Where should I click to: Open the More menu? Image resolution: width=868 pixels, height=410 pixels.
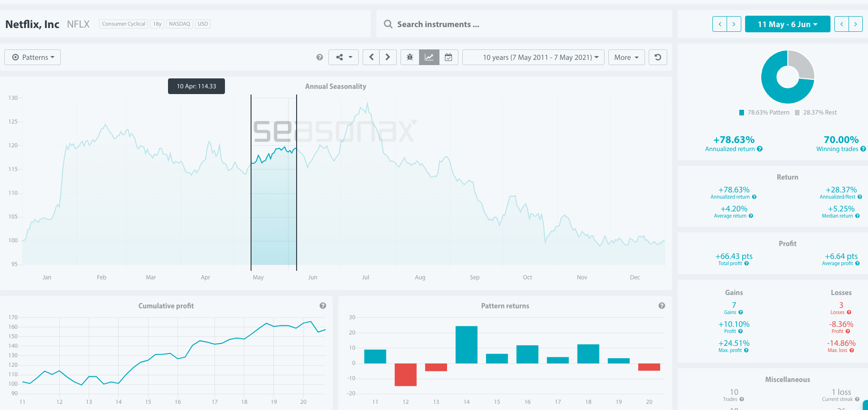click(x=626, y=57)
